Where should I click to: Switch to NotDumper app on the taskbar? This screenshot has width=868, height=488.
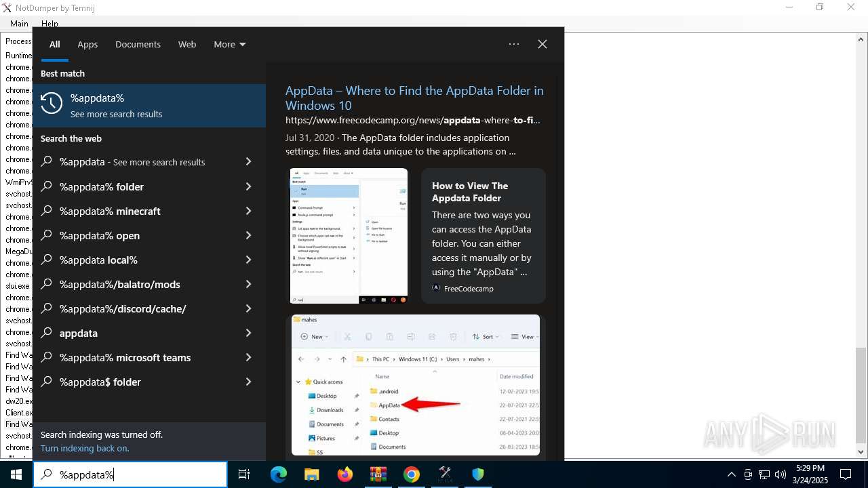tap(445, 474)
